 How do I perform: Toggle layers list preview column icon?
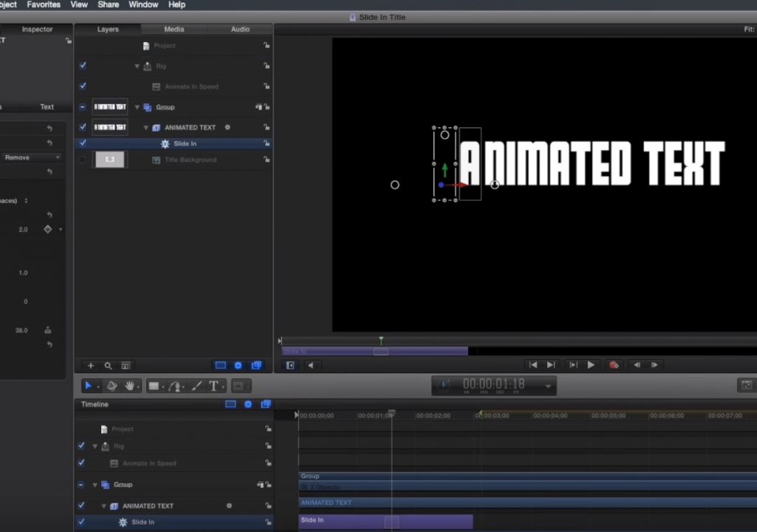(126, 366)
